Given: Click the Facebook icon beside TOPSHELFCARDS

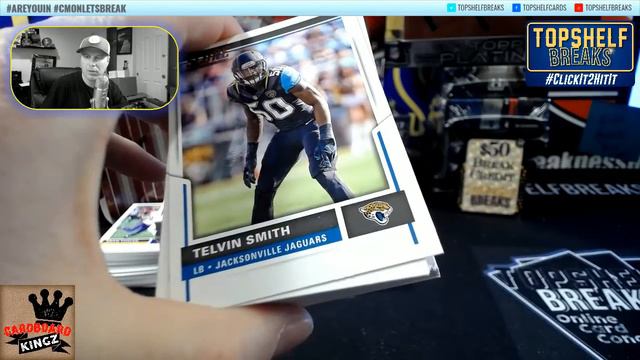Looking at the screenshot, I should tap(516, 8).
